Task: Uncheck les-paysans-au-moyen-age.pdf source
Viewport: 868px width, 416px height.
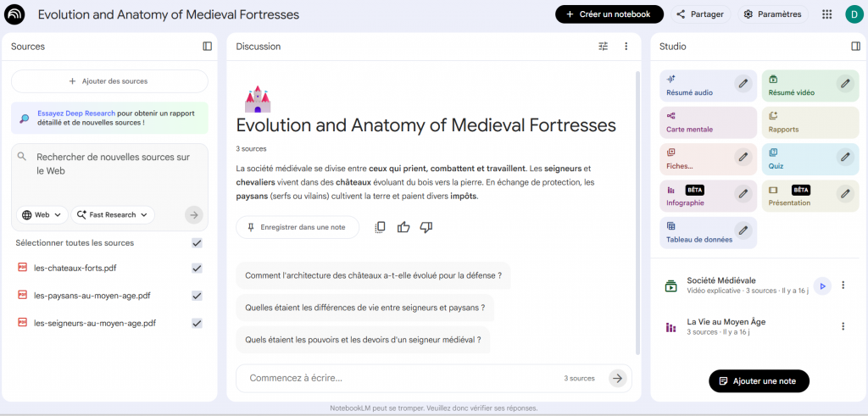Action: click(197, 296)
